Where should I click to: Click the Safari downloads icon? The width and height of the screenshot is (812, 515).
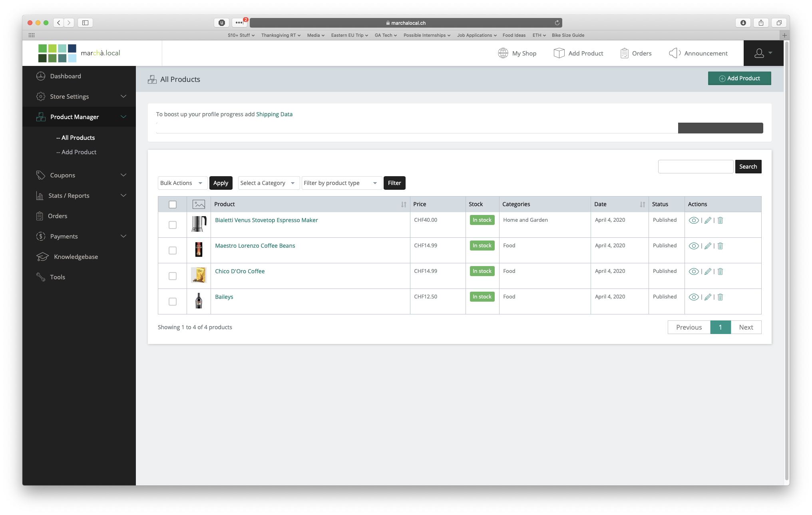click(x=743, y=23)
